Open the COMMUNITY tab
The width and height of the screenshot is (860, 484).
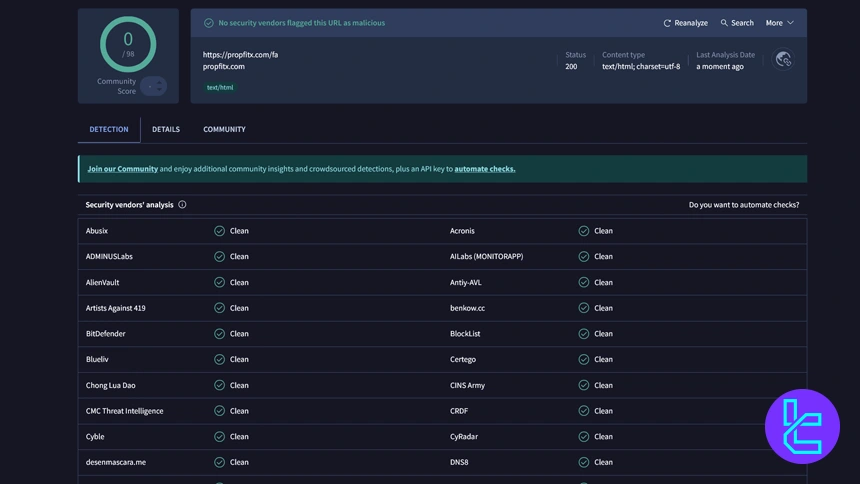224,130
